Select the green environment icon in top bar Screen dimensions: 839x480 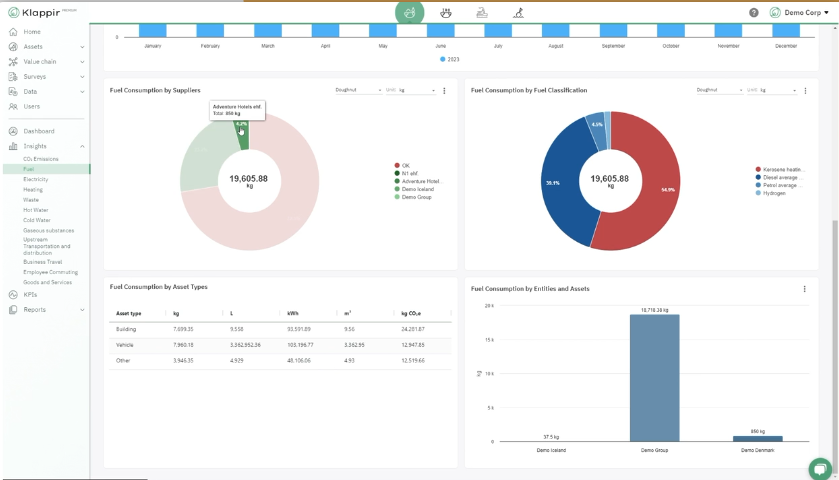[x=409, y=13]
